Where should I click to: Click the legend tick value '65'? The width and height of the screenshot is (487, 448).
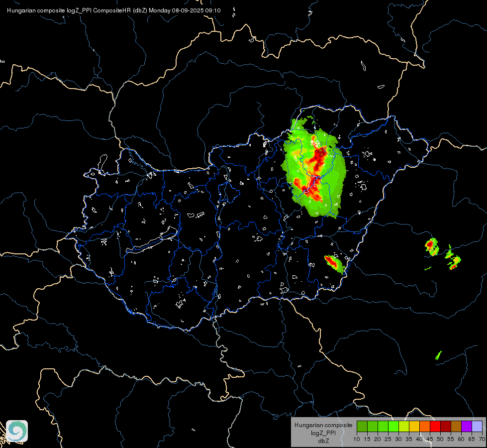pyautogui.click(x=472, y=440)
